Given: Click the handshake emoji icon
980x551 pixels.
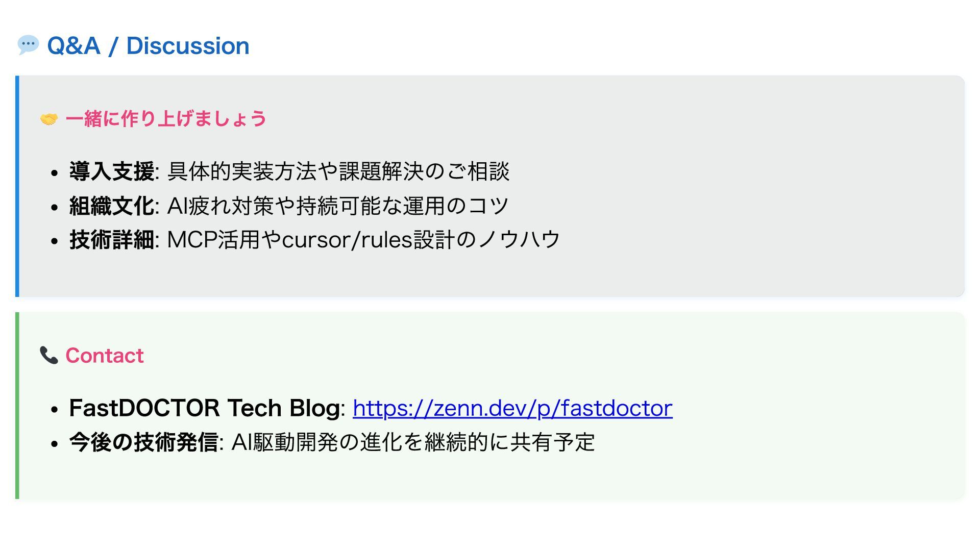Looking at the screenshot, I should click(x=49, y=119).
